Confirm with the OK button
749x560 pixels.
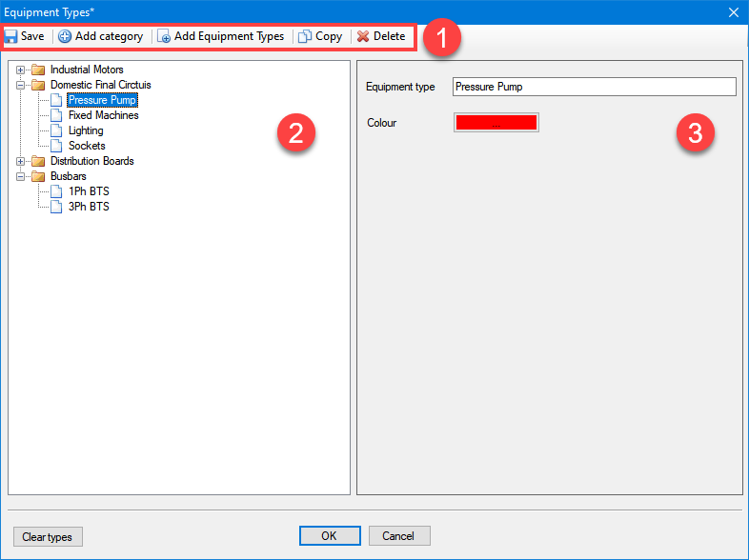[x=330, y=536]
